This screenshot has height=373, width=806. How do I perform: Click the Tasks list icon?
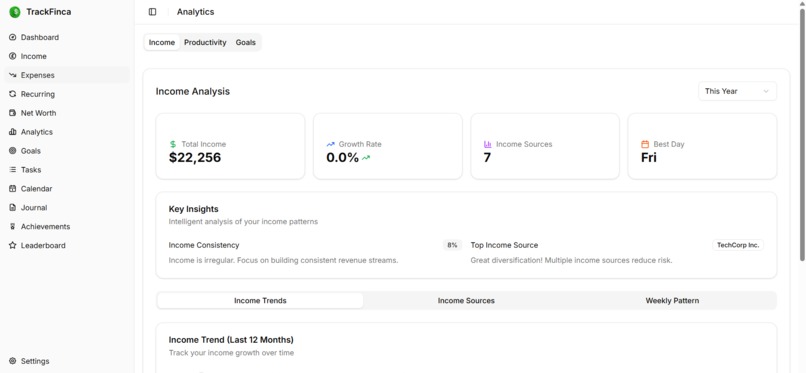13,170
